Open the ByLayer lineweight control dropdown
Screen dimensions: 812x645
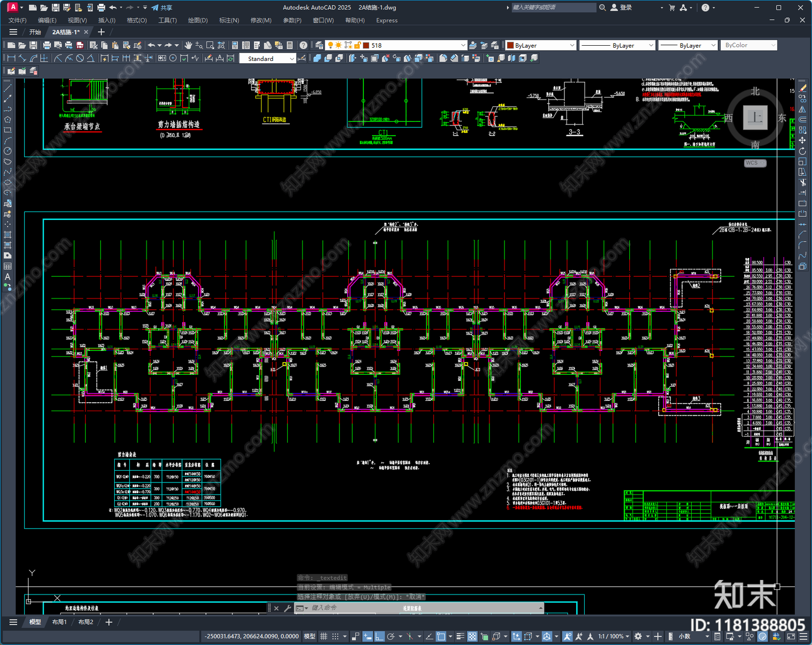coord(713,45)
